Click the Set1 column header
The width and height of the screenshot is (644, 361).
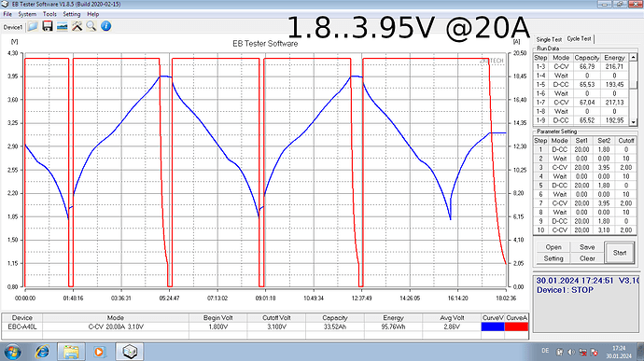tap(581, 141)
